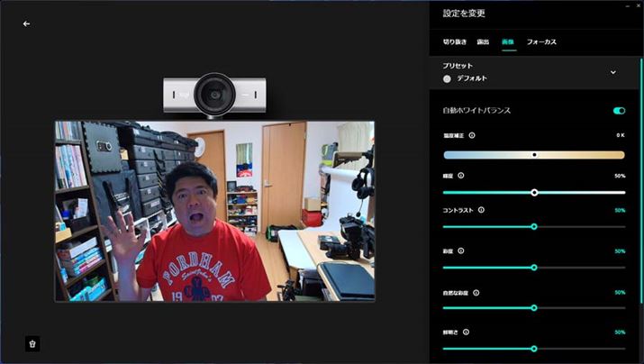Click the Logitech webcam device image
Screen dimensions: 644x364
(x=214, y=93)
